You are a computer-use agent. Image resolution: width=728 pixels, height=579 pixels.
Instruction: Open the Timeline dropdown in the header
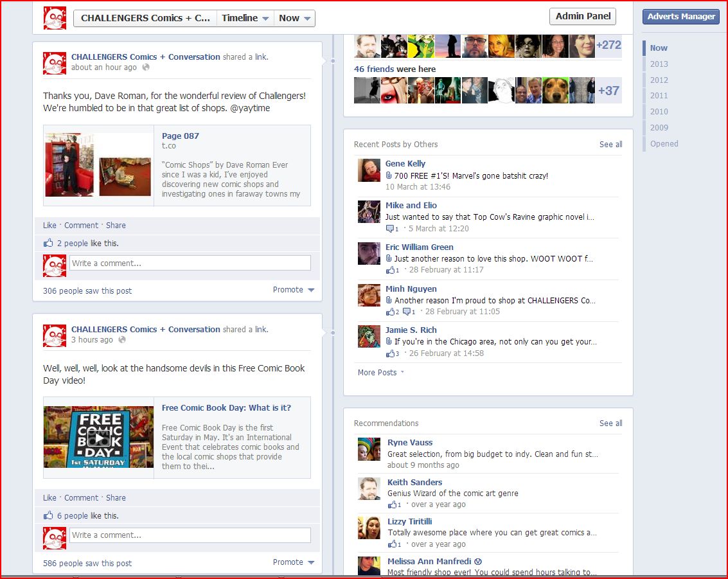[x=245, y=18]
